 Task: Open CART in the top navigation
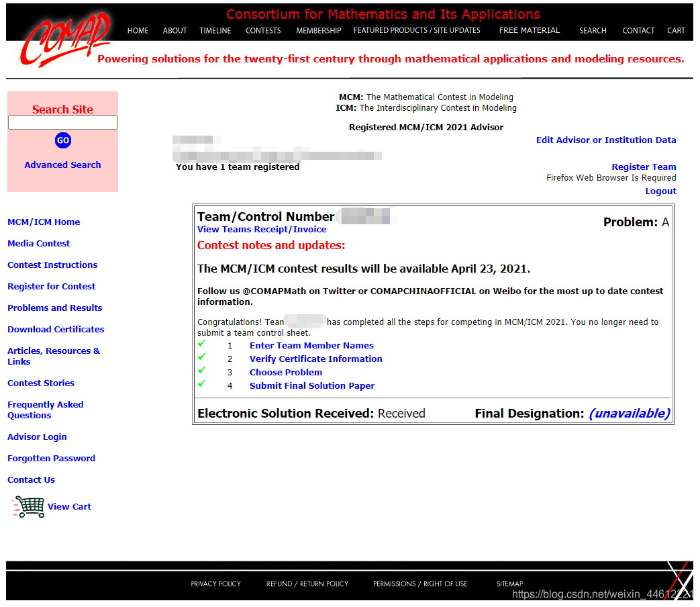pos(676,30)
